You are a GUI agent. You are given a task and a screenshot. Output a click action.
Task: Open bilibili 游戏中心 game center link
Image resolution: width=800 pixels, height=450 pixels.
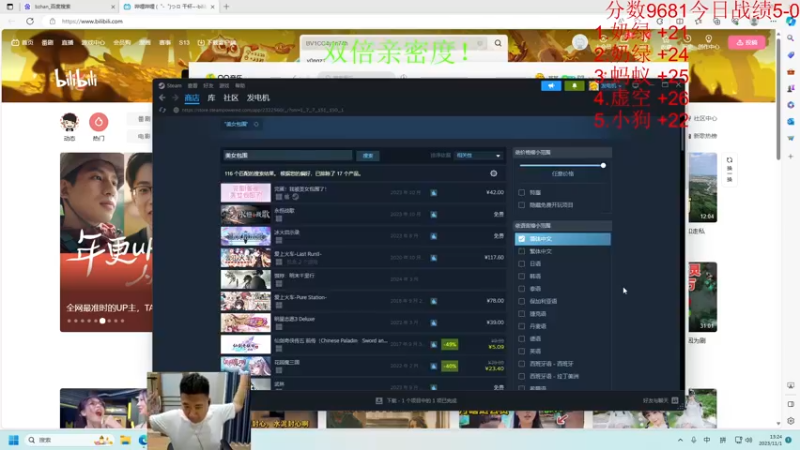[93, 42]
